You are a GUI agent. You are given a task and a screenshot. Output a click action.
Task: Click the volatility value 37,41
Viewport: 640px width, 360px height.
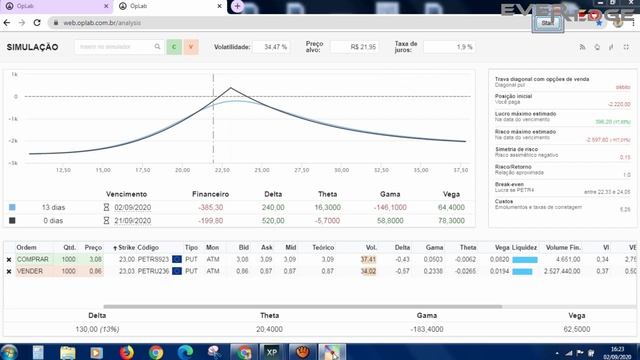368,260
